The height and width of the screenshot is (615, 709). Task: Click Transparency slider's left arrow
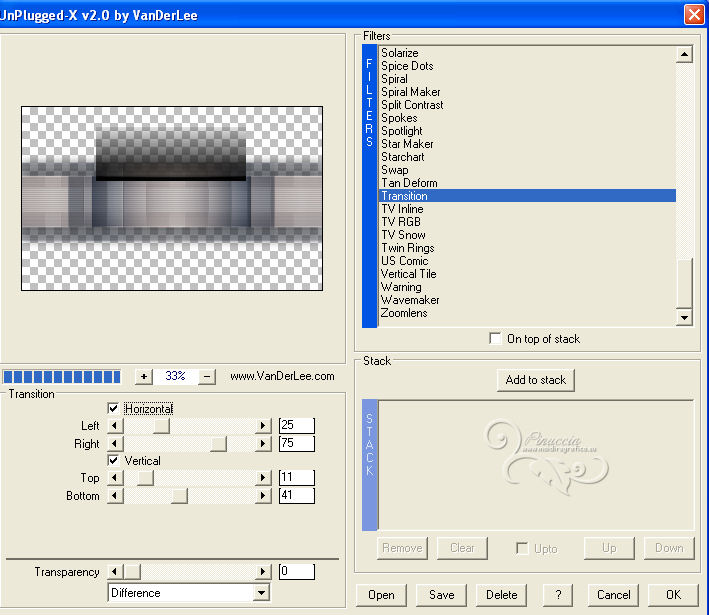(x=115, y=572)
